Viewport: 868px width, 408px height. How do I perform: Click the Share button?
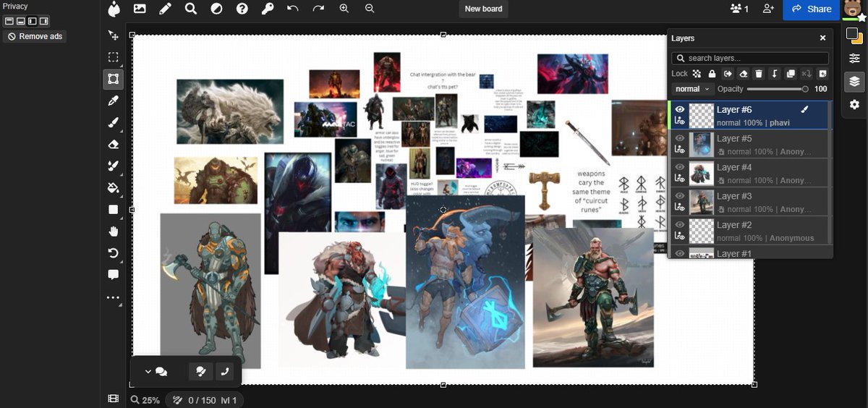tap(812, 9)
